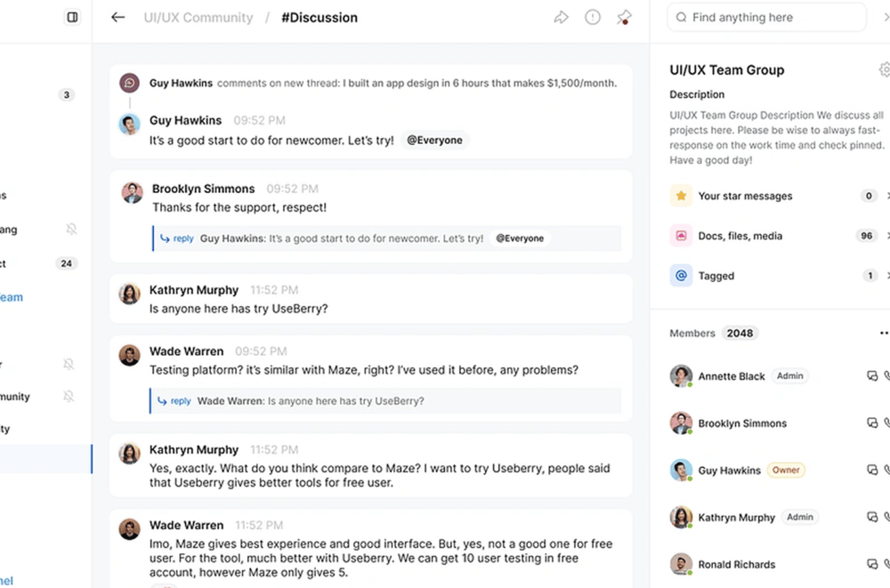Click Wade Warren avatar on Testing platform message
Screen dimensions: 890x588
[129, 355]
